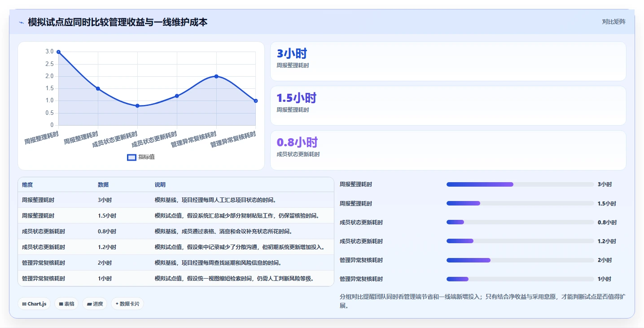Click the 2.5 tick on the y-axis
This screenshot has width=644, height=328.
tap(49, 64)
